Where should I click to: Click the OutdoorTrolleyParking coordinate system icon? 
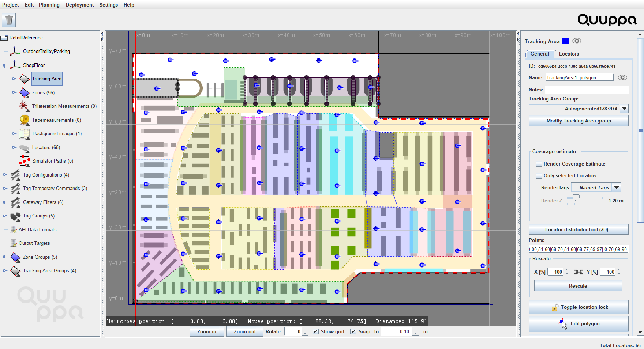tap(15, 51)
